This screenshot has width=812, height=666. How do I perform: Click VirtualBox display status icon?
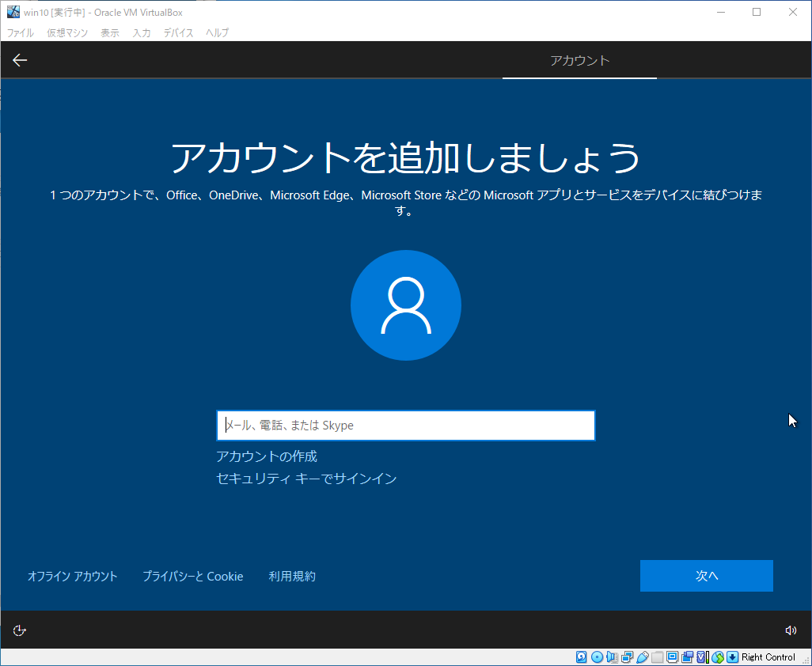point(672,657)
